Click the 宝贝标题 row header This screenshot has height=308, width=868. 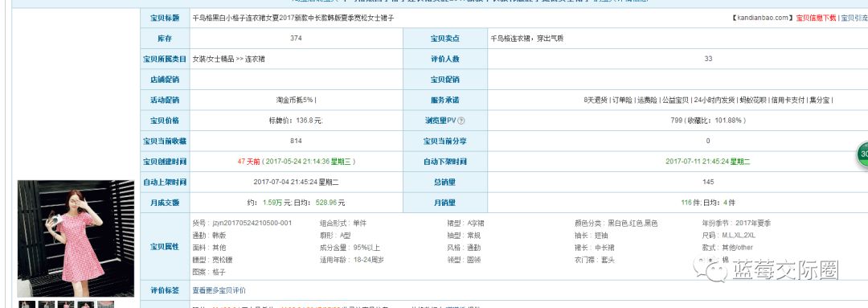pyautogui.click(x=165, y=18)
